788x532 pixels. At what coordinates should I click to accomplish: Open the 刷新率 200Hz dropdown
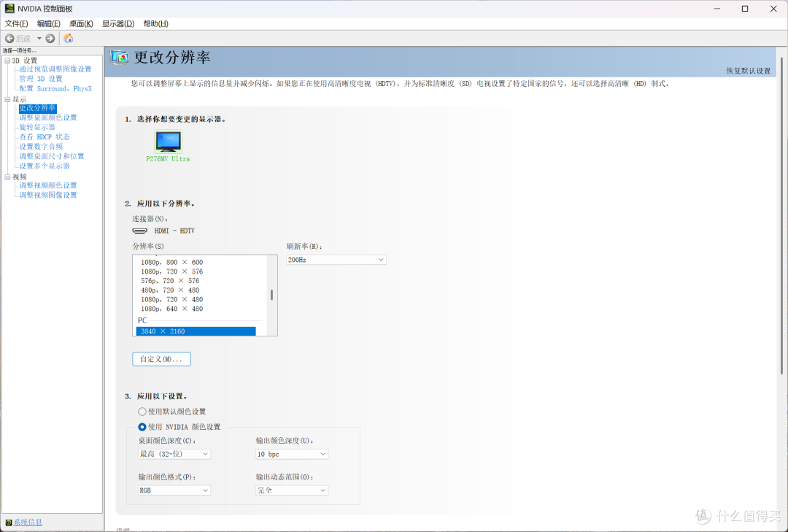[x=336, y=260]
